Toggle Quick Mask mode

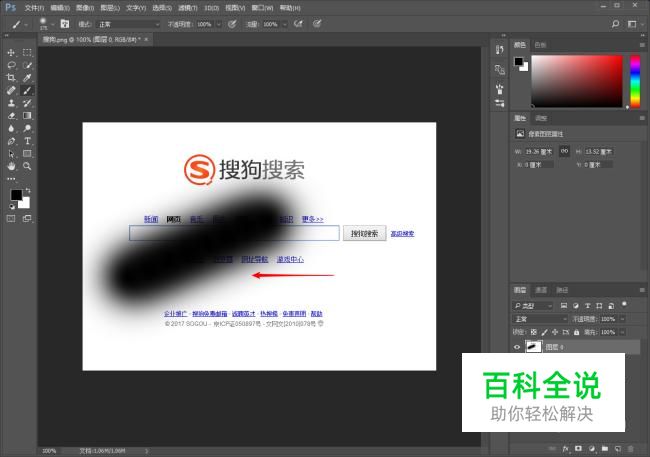(x=11, y=219)
